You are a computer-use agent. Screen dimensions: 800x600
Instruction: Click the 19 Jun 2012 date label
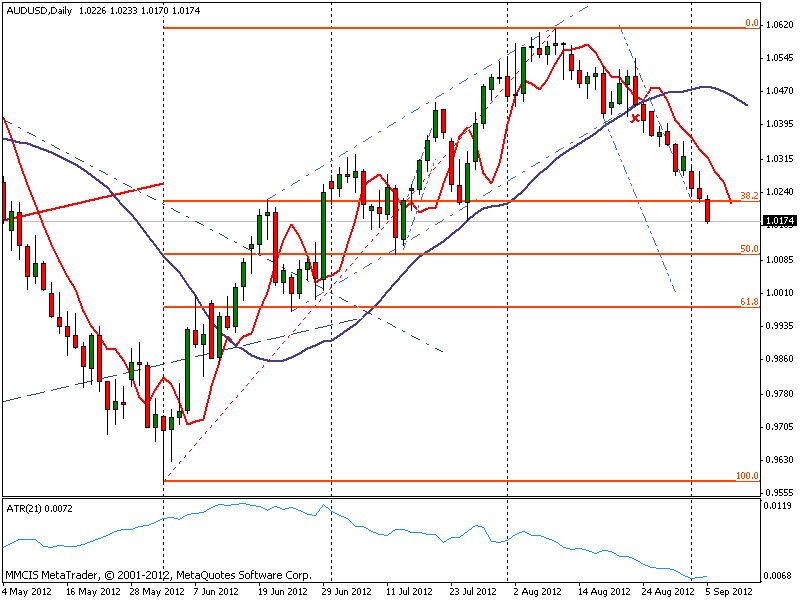282,592
